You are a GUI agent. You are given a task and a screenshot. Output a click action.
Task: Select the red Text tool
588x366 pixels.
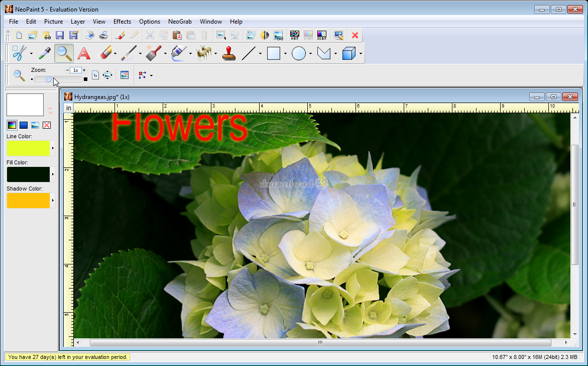[83, 53]
